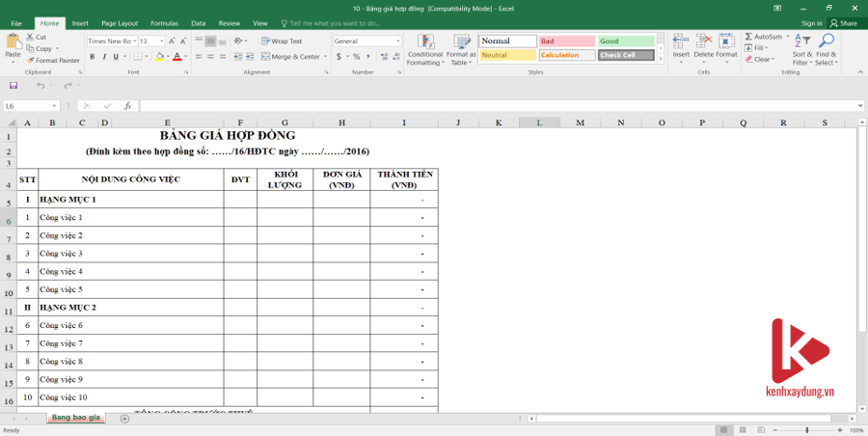Click the Insert Function fx icon
The image size is (868, 436).
pyautogui.click(x=127, y=106)
